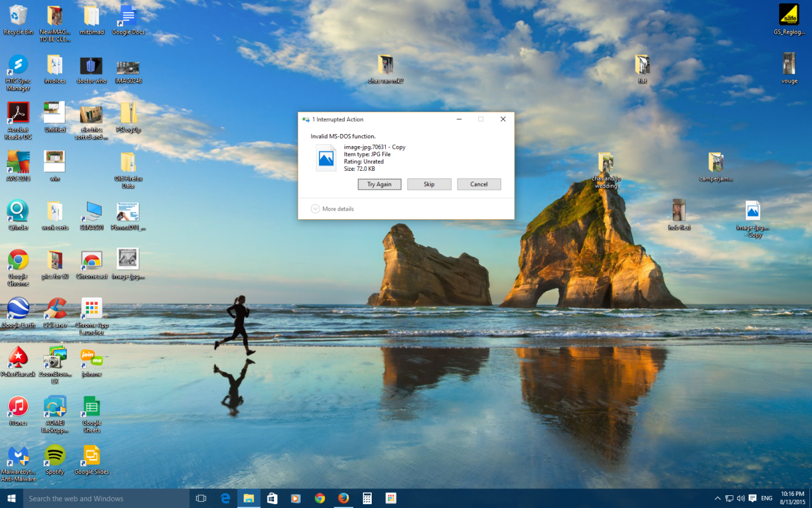Select the IMAG0246 image file
This screenshot has width=812, height=508.
click(128, 69)
